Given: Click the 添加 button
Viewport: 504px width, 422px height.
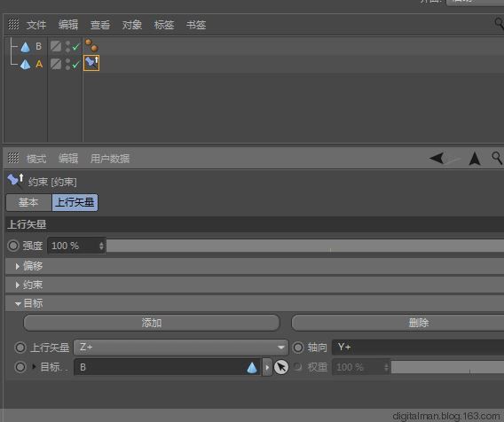Looking at the screenshot, I should tap(152, 323).
